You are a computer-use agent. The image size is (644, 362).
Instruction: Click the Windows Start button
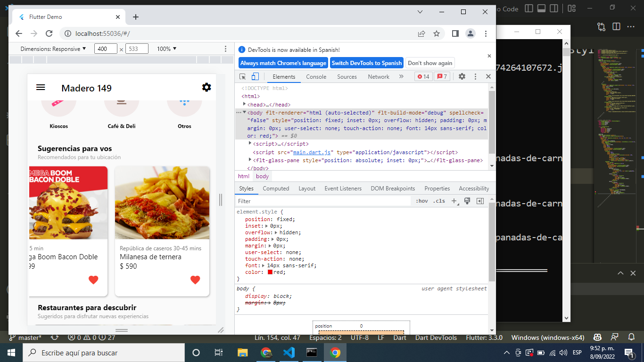click(x=11, y=353)
